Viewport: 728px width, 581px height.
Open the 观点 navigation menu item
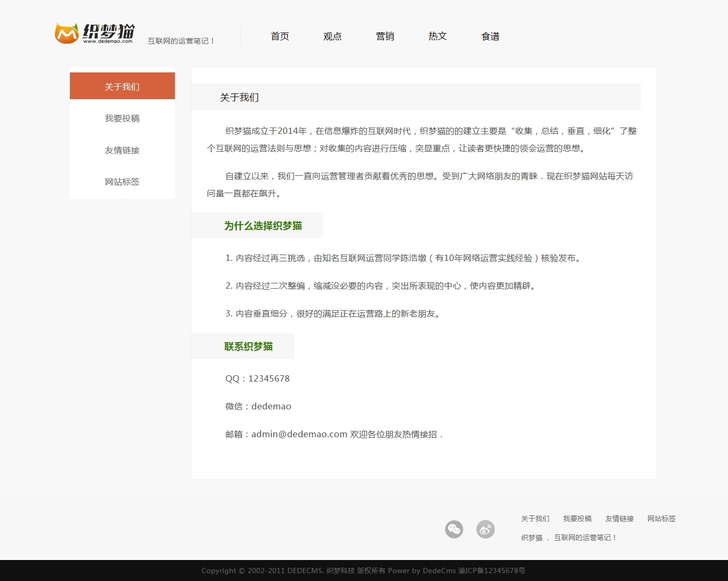(x=332, y=36)
